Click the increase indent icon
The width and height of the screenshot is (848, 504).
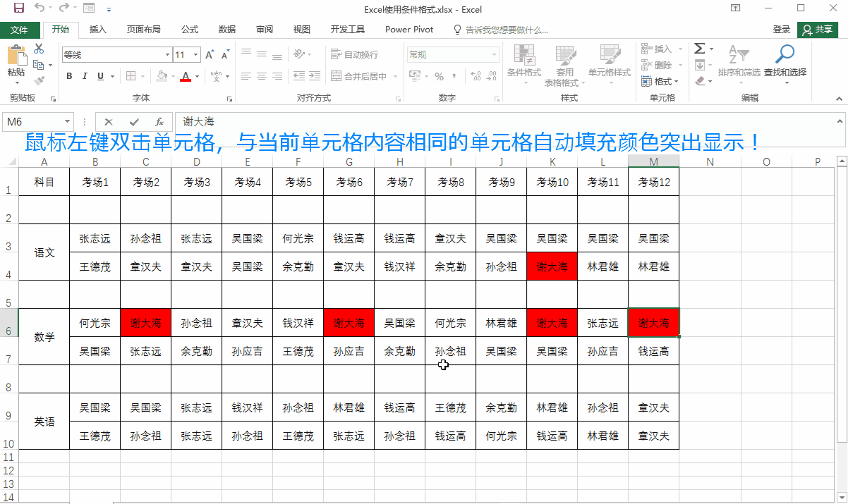click(315, 76)
